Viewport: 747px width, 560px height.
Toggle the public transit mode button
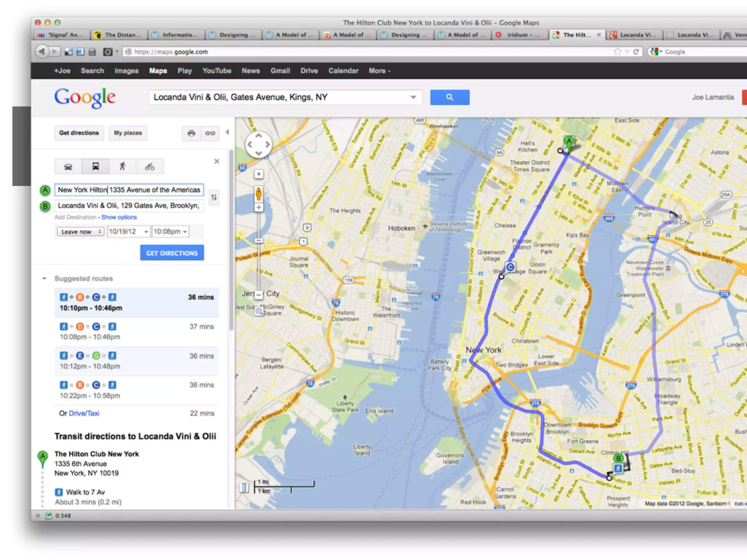click(x=96, y=167)
